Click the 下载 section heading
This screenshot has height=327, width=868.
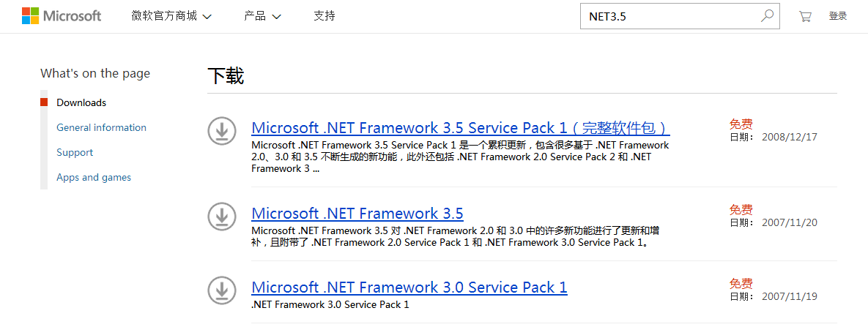[226, 75]
